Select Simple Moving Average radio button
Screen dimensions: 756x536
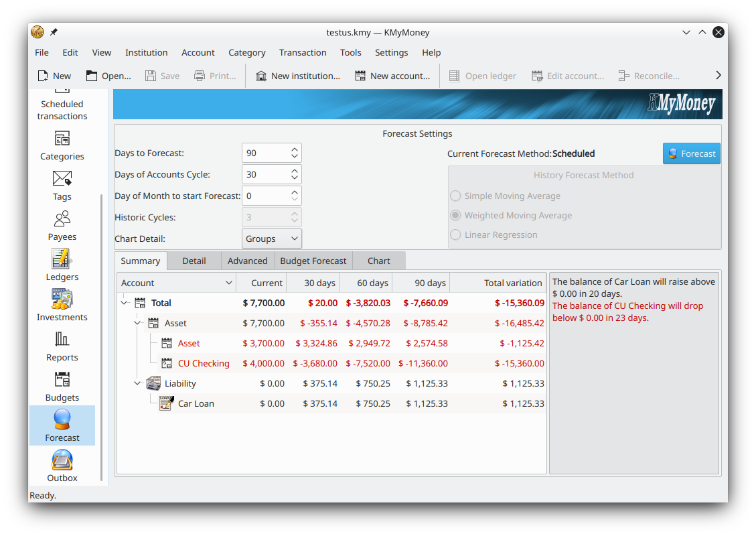point(455,196)
